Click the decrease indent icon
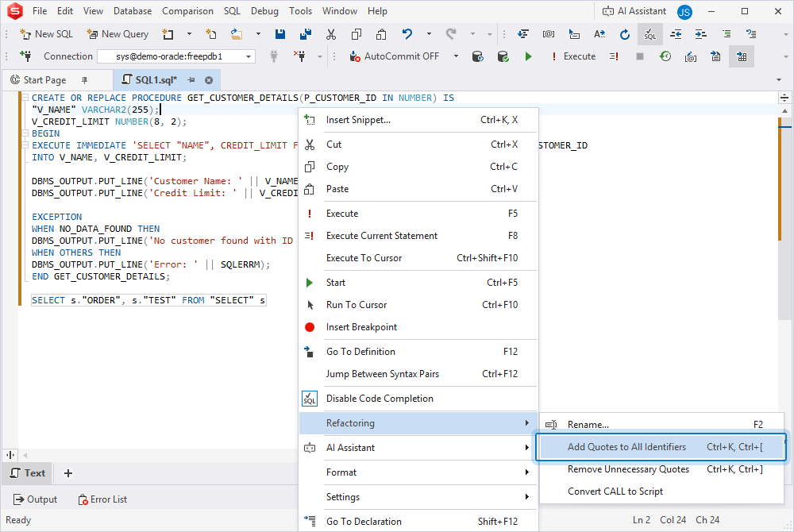 [x=676, y=34]
